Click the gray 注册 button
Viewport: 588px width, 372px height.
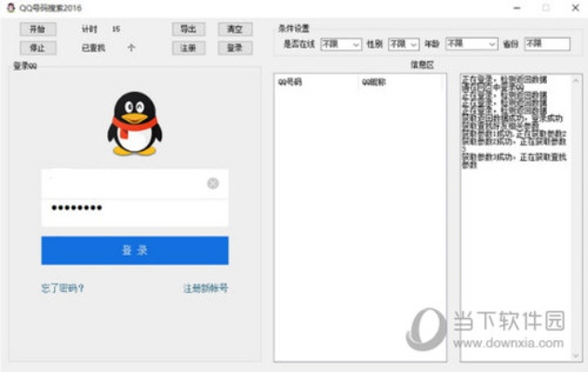[x=189, y=48]
